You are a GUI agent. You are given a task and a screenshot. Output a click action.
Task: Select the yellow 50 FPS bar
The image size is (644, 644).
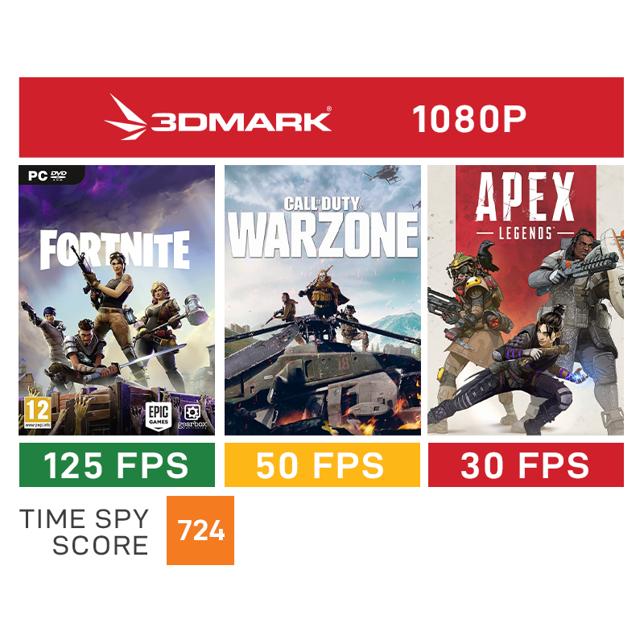(x=323, y=465)
